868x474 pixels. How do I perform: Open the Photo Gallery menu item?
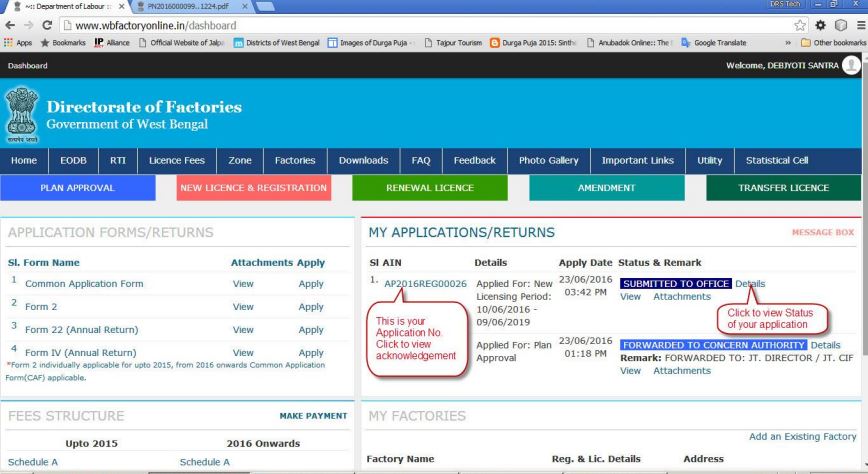549,161
